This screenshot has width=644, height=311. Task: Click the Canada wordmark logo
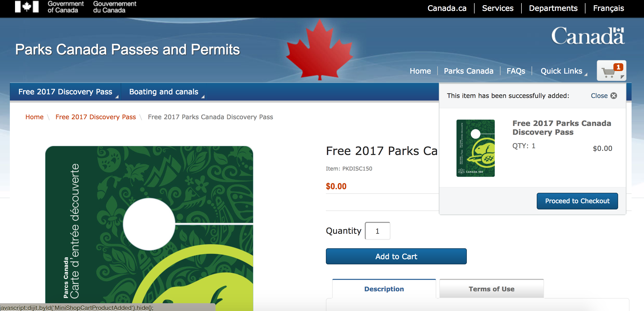588,36
